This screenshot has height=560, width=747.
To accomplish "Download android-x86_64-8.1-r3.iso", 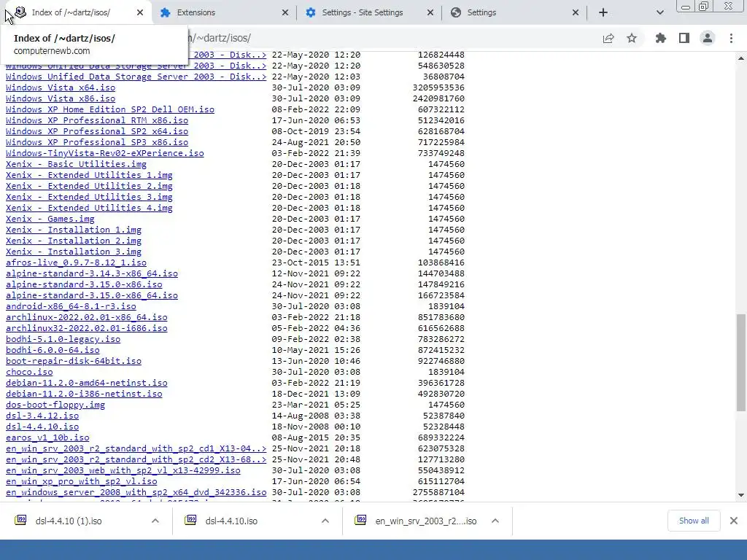I will [x=71, y=307].
